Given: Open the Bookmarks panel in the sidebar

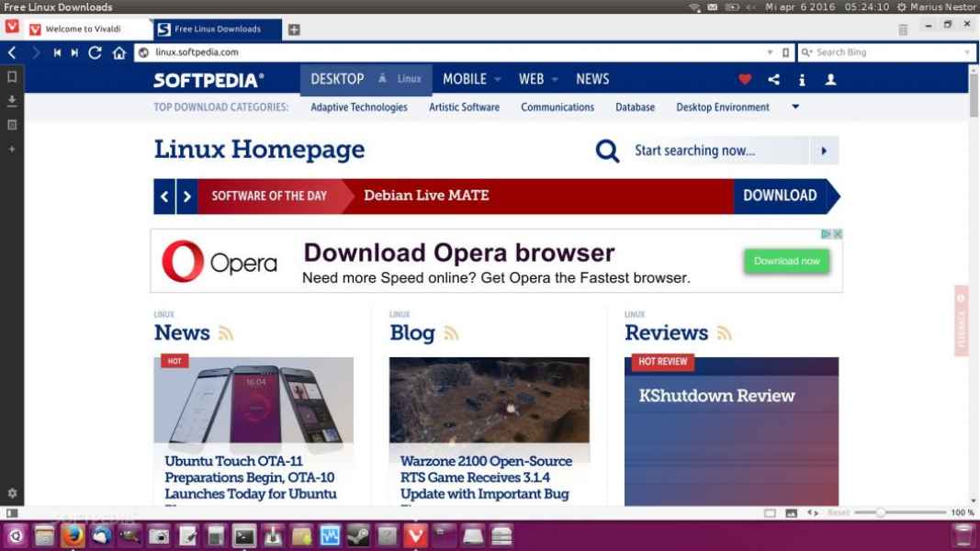Looking at the screenshot, I should pyautogui.click(x=12, y=77).
